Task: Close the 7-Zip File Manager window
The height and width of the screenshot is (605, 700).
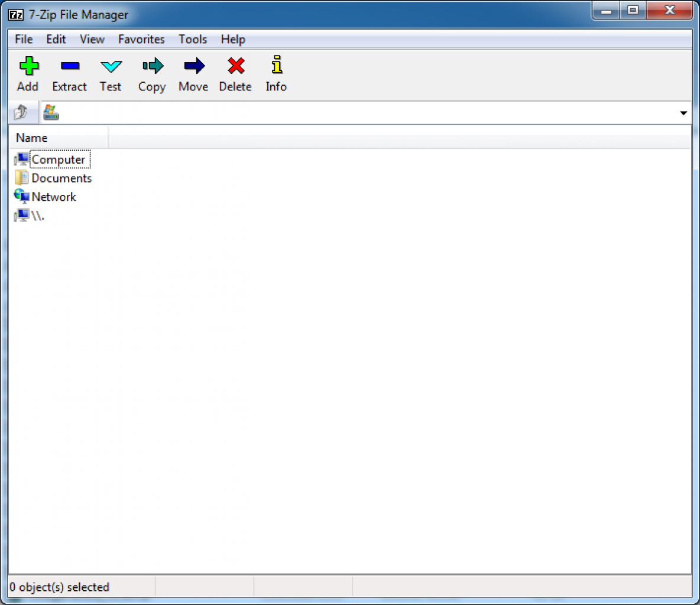Action: [x=669, y=11]
